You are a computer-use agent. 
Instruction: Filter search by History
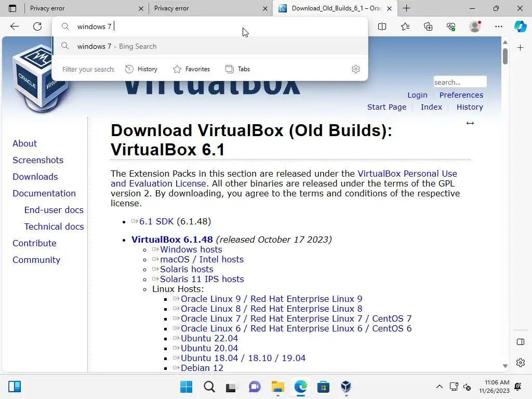point(141,69)
